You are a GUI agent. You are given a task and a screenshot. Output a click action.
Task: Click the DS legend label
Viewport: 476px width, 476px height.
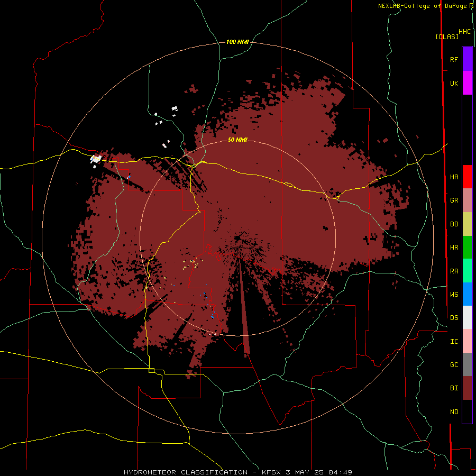(454, 318)
